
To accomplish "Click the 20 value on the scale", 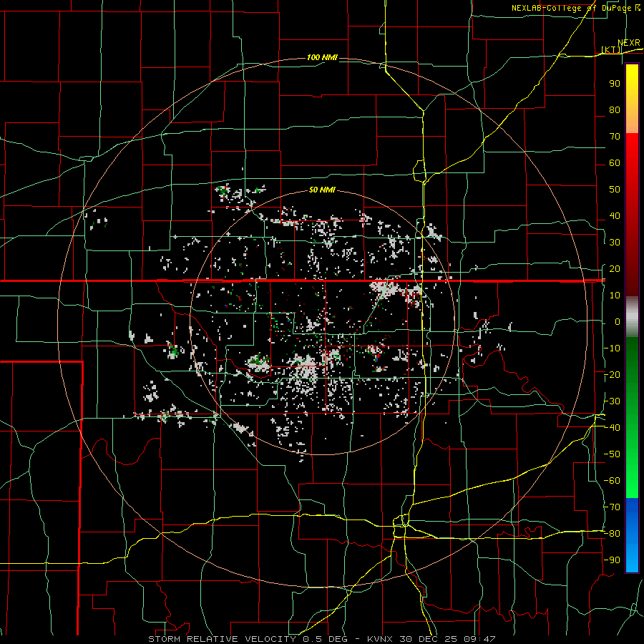I will pos(615,269).
